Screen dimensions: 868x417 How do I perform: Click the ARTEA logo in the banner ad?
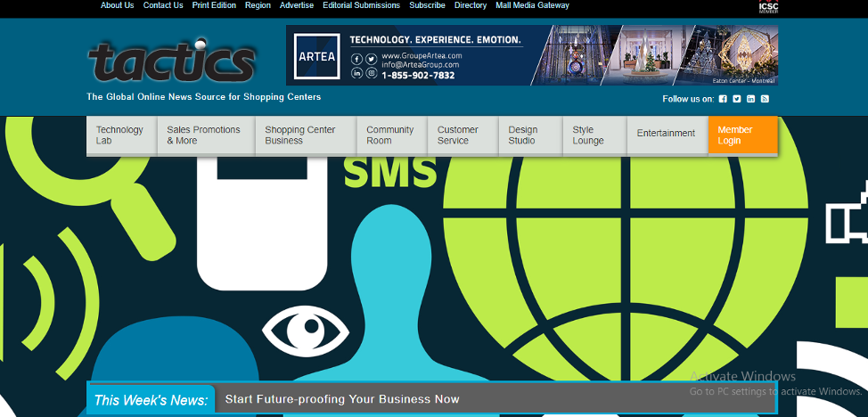[317, 55]
